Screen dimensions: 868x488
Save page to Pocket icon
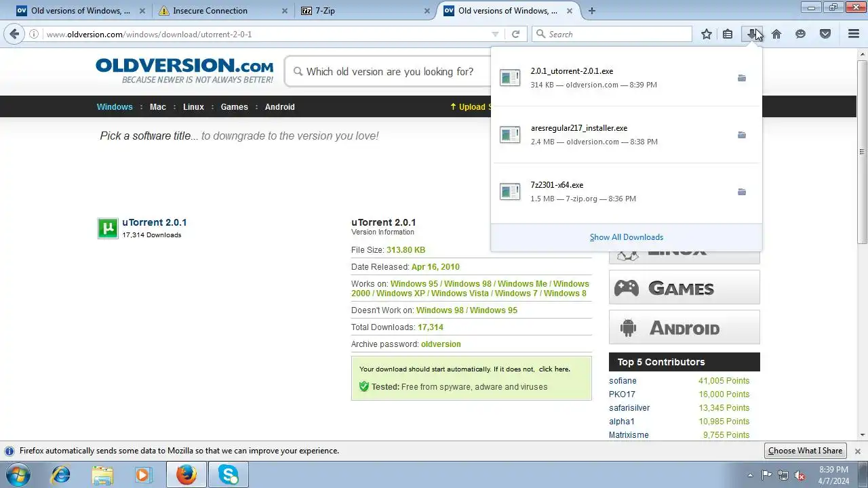point(825,34)
